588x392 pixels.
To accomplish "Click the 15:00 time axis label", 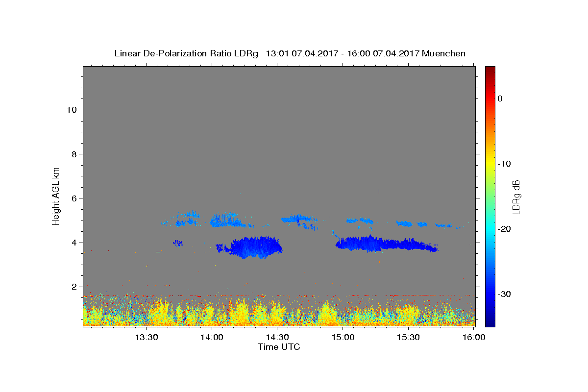I will click(343, 337).
